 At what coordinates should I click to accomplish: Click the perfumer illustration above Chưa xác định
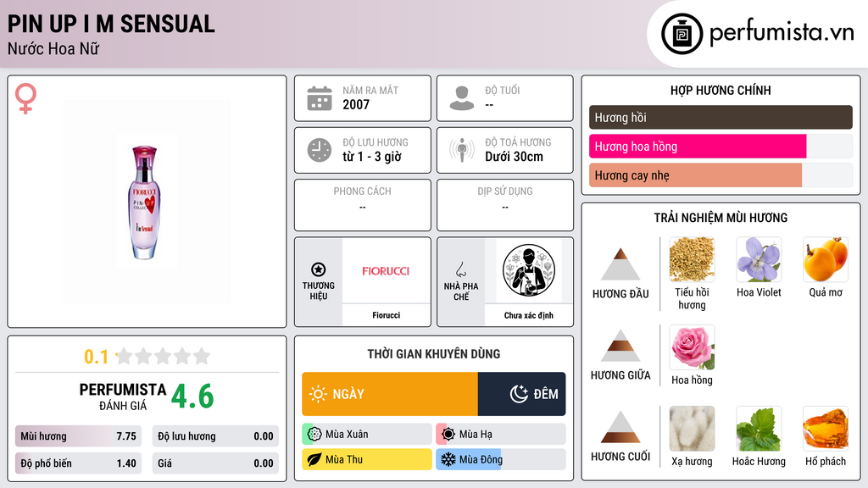point(529,270)
